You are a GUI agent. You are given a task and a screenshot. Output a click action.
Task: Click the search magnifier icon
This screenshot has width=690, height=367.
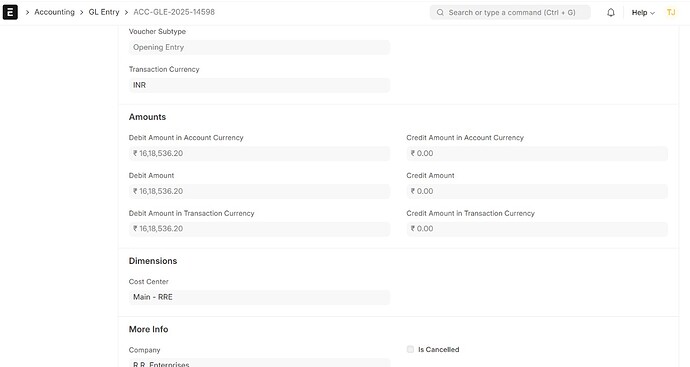coord(440,12)
